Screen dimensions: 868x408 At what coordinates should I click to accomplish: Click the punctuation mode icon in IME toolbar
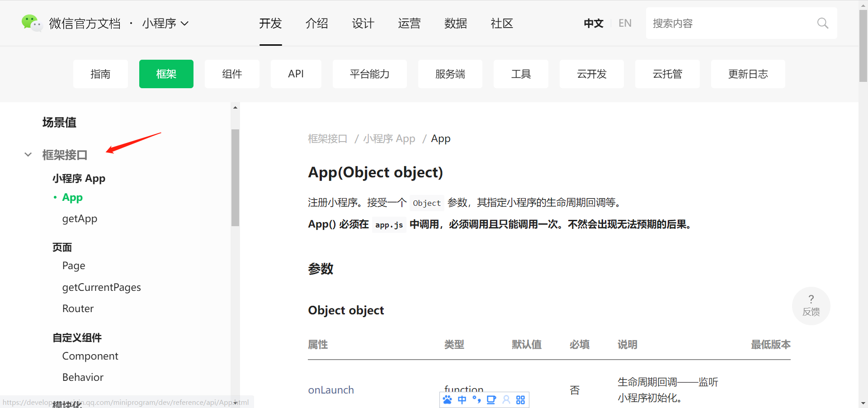(476, 400)
